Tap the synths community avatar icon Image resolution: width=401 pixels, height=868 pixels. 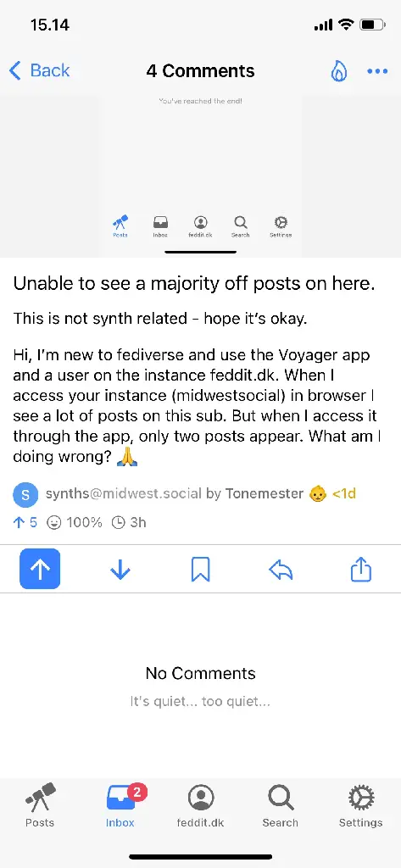coord(25,495)
